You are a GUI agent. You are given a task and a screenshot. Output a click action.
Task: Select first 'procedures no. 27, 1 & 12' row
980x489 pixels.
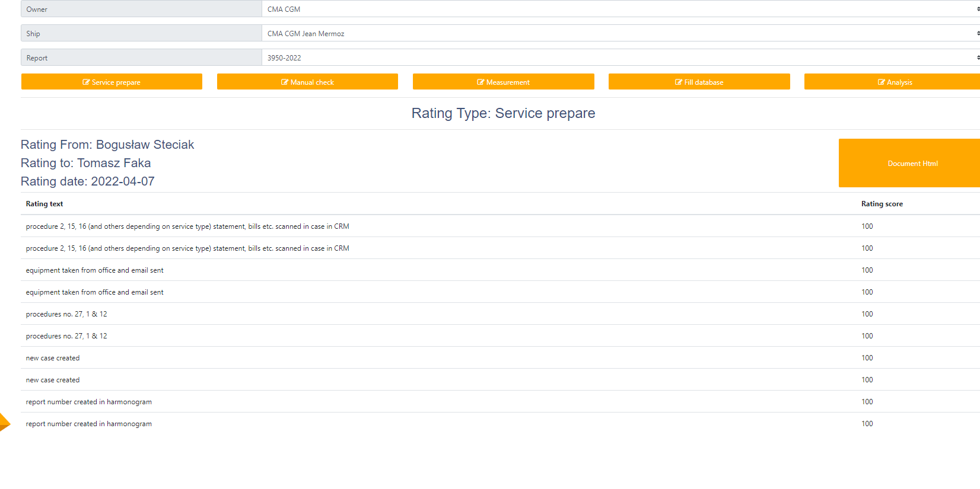point(66,314)
